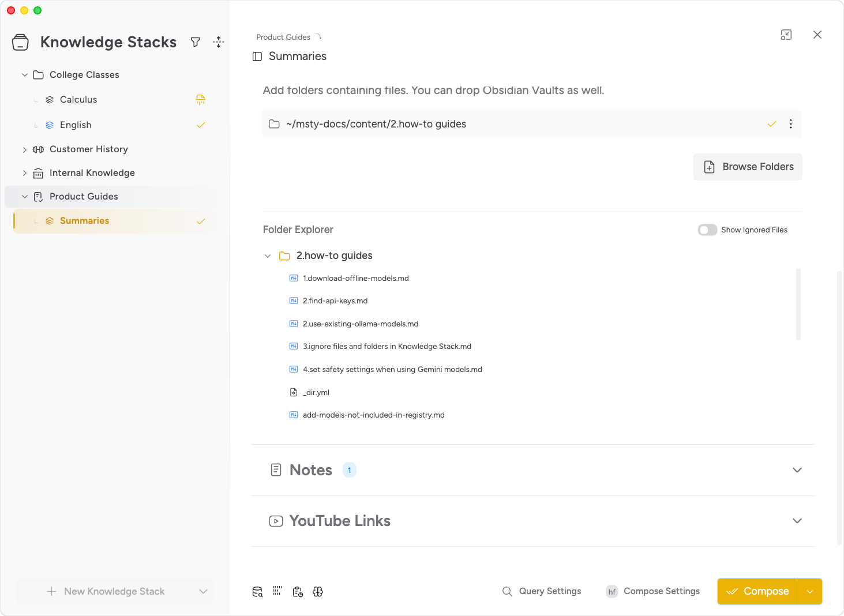The width and height of the screenshot is (844, 616).
Task: Select the 2.find-api-keys.md file
Action: point(335,301)
